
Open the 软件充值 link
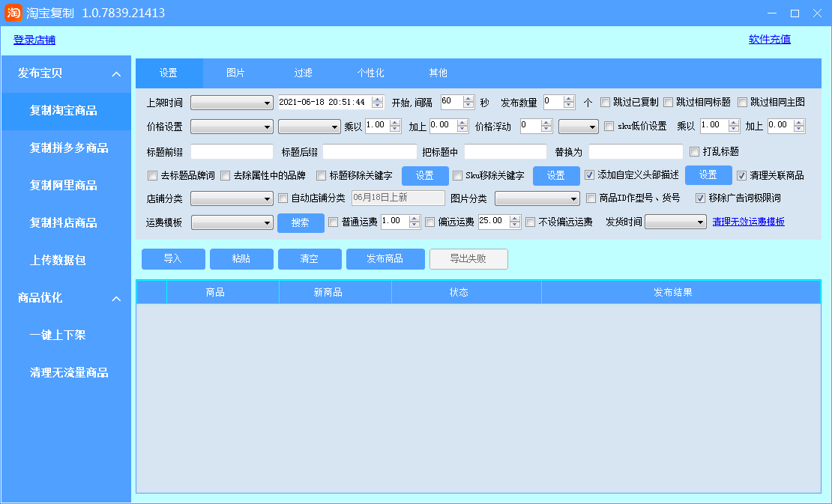coord(769,40)
